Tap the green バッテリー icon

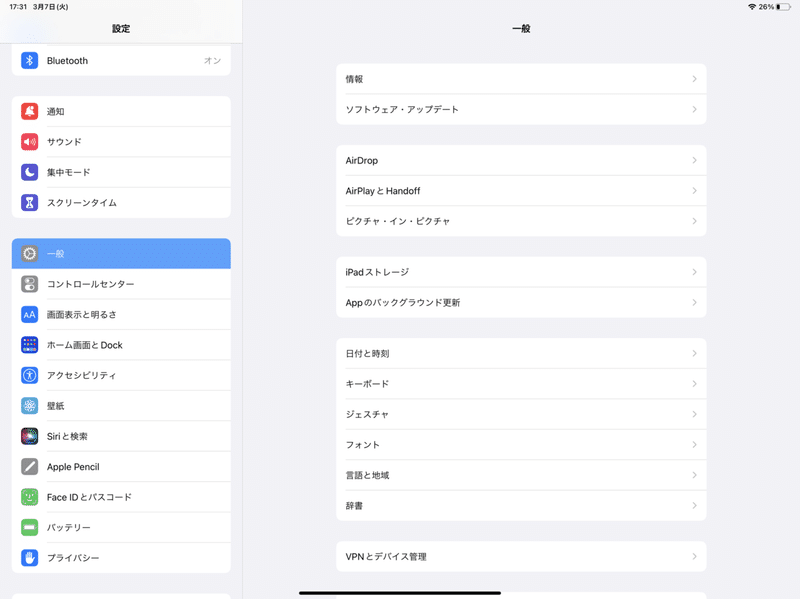(30, 528)
